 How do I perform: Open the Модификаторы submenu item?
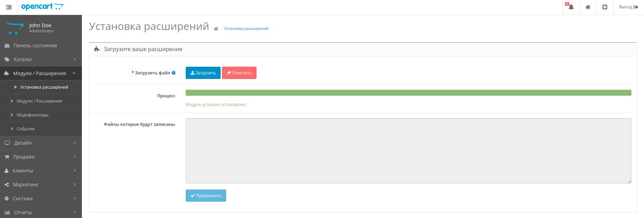32,115
